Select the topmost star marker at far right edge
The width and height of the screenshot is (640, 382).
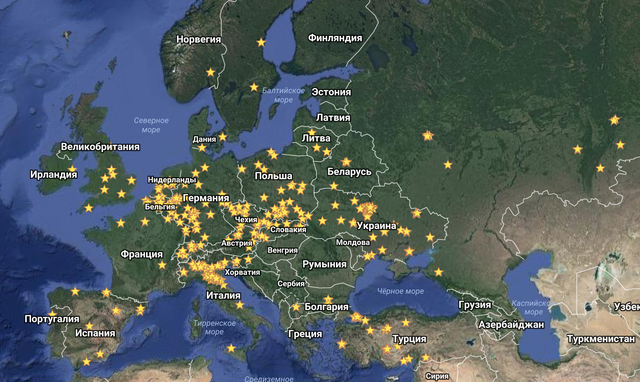(614, 120)
